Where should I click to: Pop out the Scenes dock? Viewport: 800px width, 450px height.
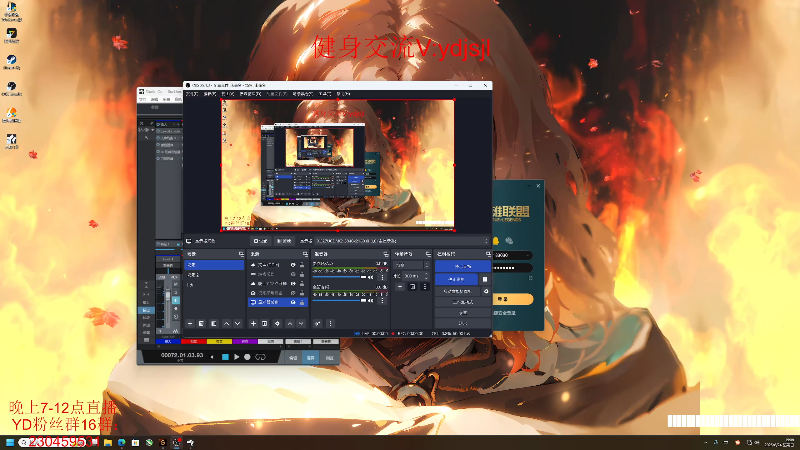click(241, 254)
